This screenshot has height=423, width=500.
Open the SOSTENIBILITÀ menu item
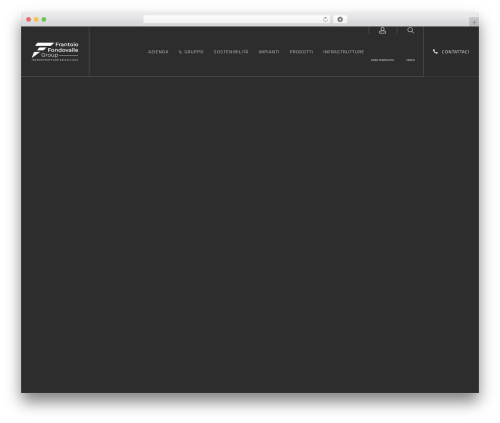231,52
